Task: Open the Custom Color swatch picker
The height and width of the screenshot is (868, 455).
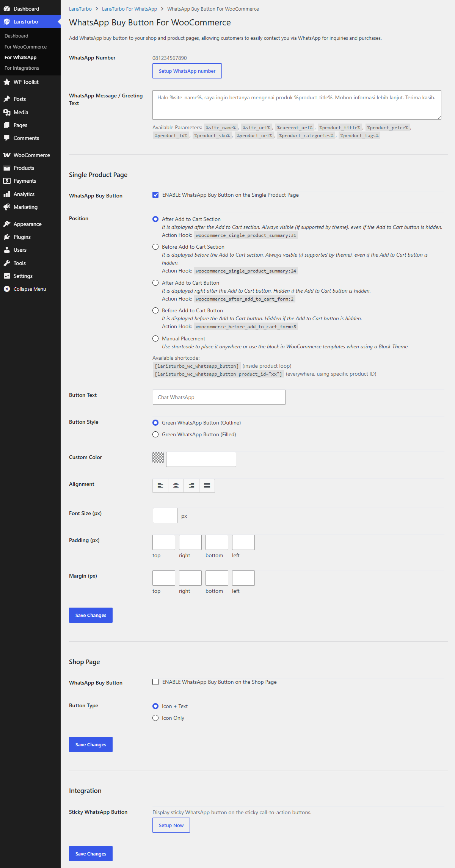Action: click(158, 458)
